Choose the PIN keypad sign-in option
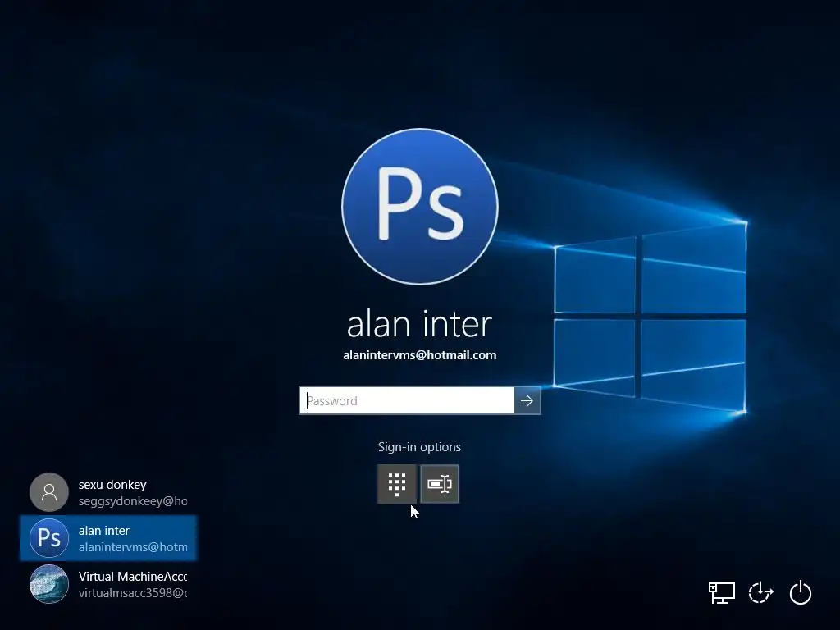 coord(396,484)
